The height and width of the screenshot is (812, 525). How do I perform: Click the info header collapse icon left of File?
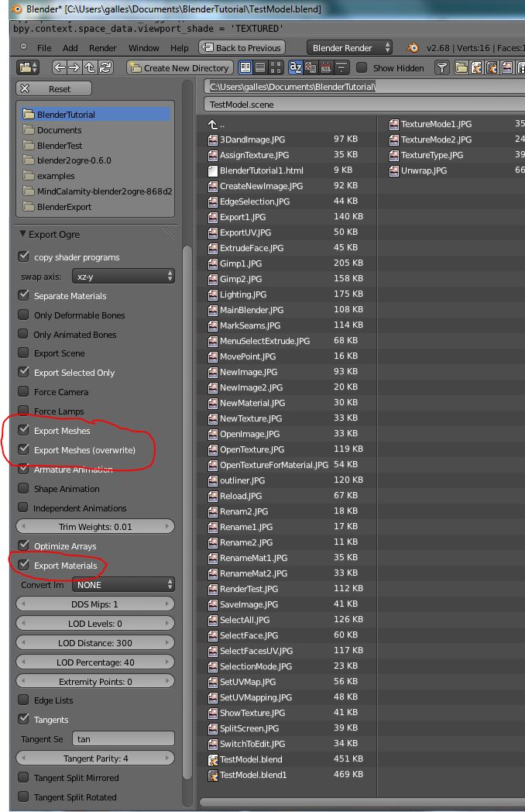[23, 47]
